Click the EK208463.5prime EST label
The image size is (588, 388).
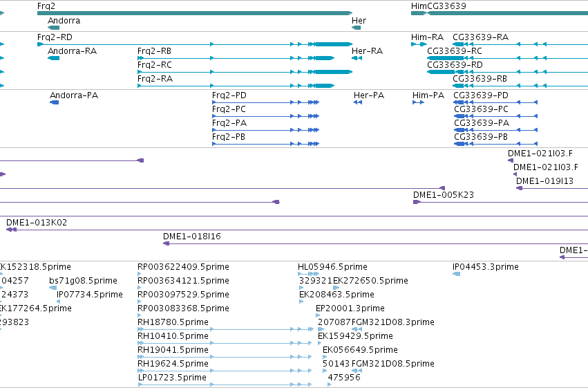tap(336, 295)
